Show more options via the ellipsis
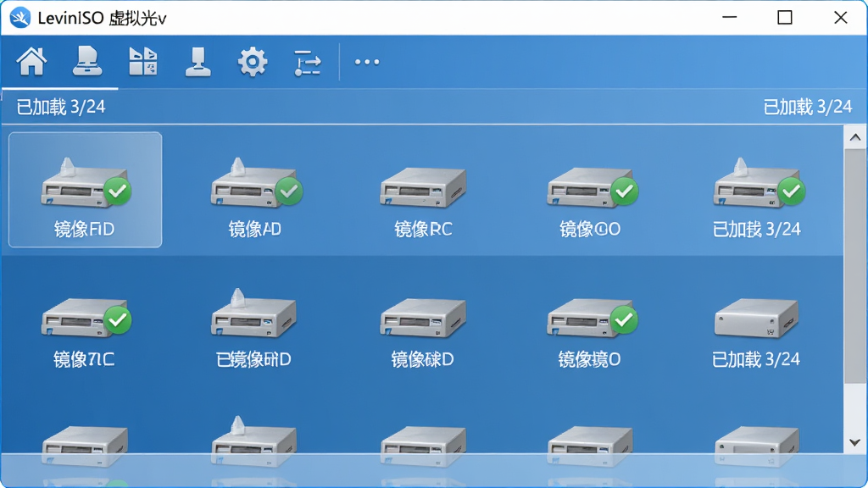868x488 pixels. coord(367,62)
